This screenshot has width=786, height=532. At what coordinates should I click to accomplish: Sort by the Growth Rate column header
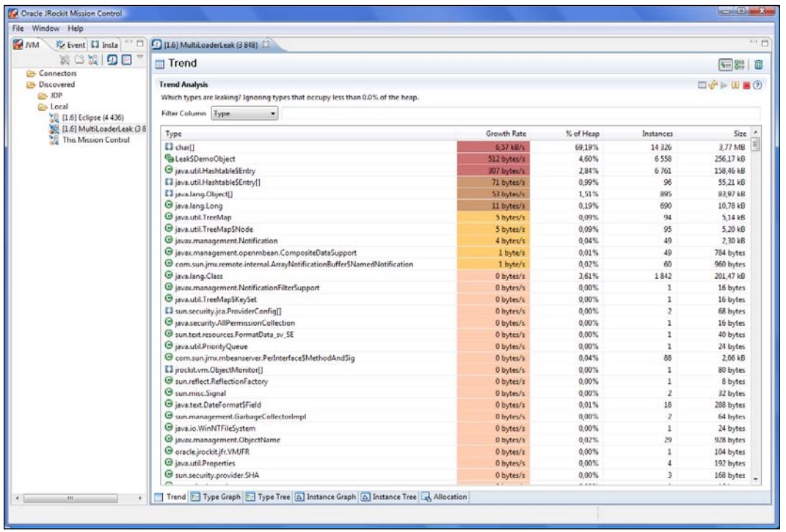coord(493,134)
